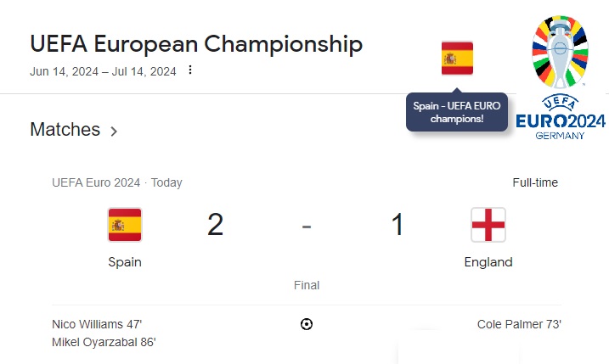609x364 pixels.
Task: Open the England team name link
Action: pyautogui.click(x=488, y=262)
